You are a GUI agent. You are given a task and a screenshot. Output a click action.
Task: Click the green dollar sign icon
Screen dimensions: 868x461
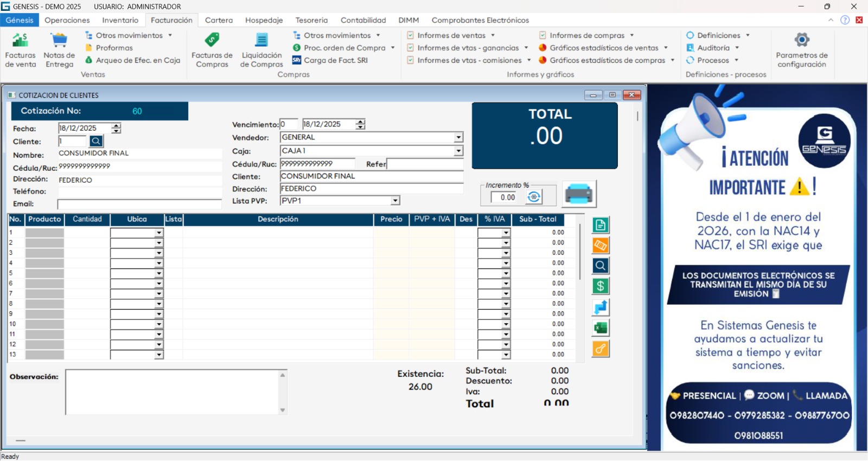[x=601, y=286]
